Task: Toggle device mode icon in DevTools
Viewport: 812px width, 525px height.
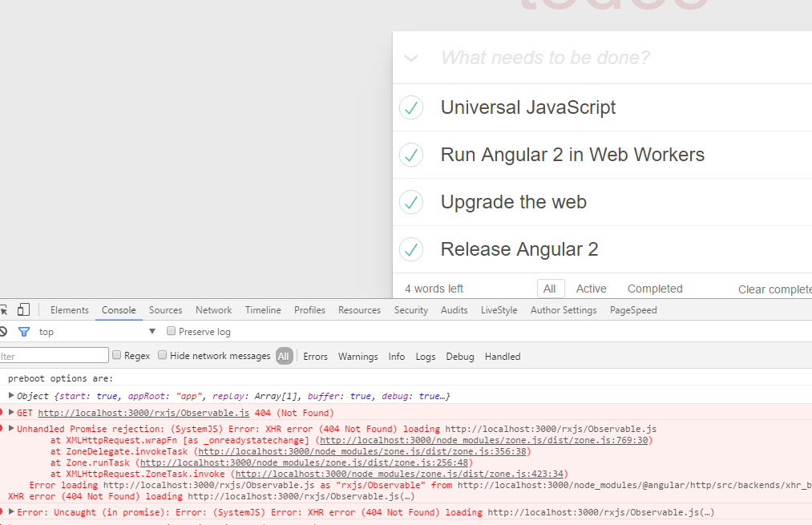Action: click(23, 309)
